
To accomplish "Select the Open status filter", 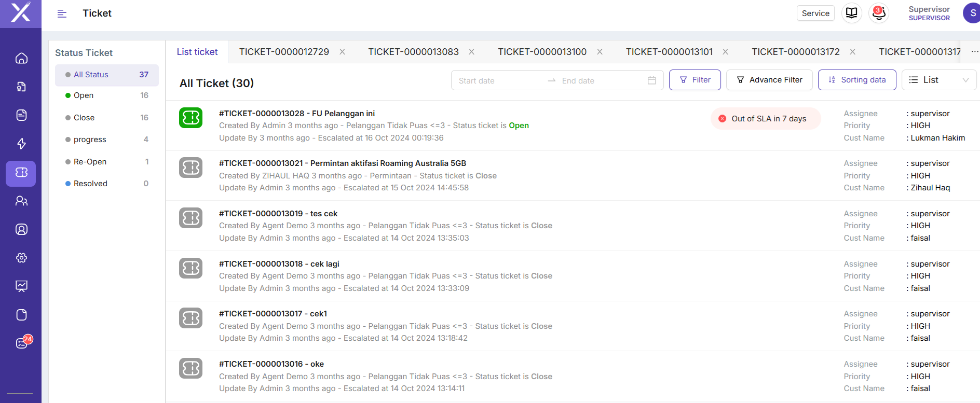I will click(x=84, y=95).
